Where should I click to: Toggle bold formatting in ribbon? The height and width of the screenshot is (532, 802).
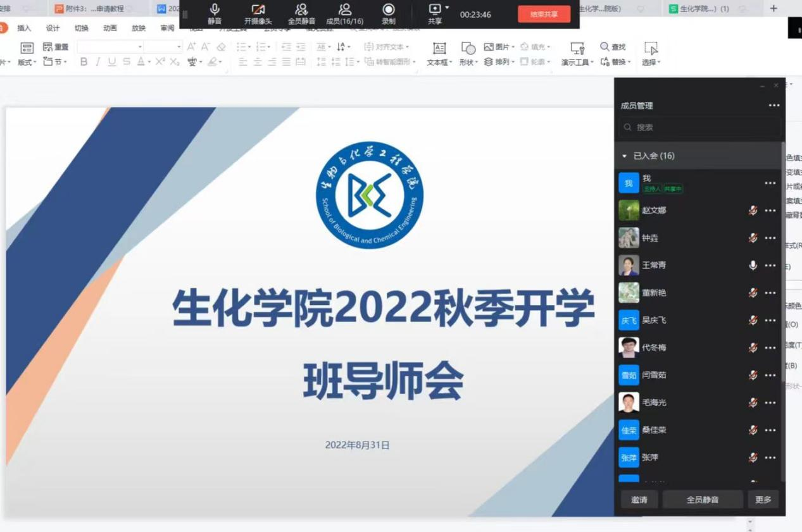(84, 62)
